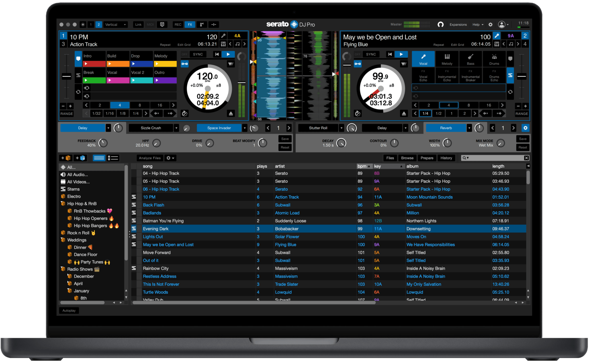This screenshot has height=364, width=589.
Task: Open the settings gear in the top bar
Action: (x=491, y=25)
